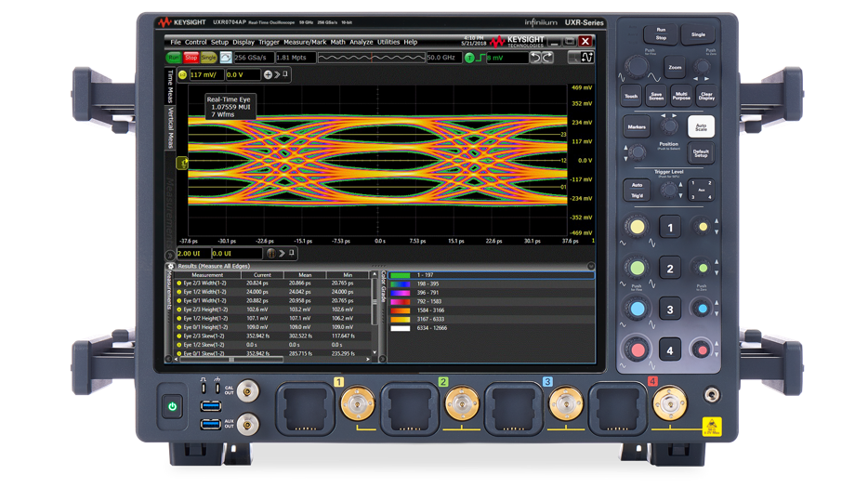
Task: Toggle the hardware Single key
Action: point(698,34)
